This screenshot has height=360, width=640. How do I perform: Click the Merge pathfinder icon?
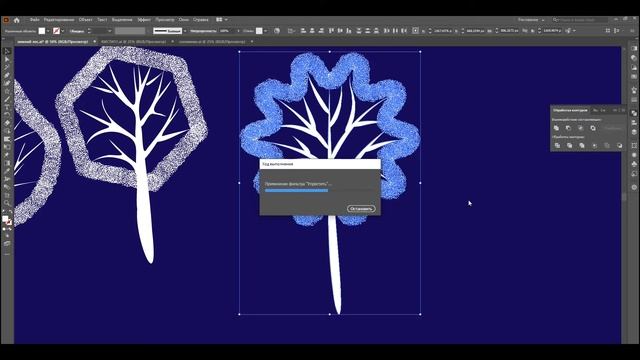pos(582,145)
